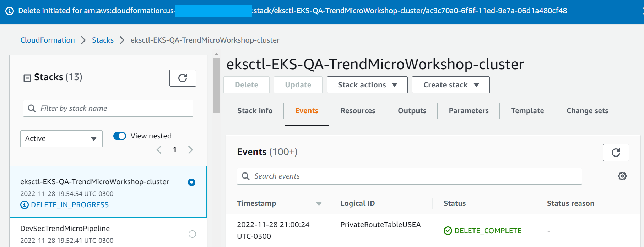
Task: Click the Filter by stack name field
Action: (x=108, y=108)
